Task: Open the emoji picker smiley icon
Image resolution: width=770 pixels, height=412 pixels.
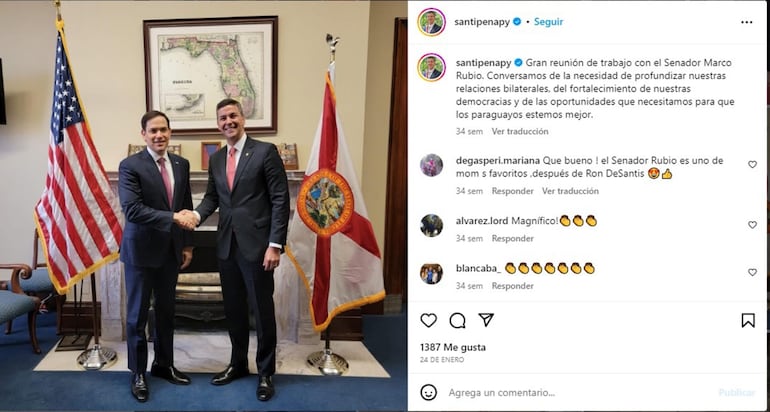Action: tap(429, 392)
